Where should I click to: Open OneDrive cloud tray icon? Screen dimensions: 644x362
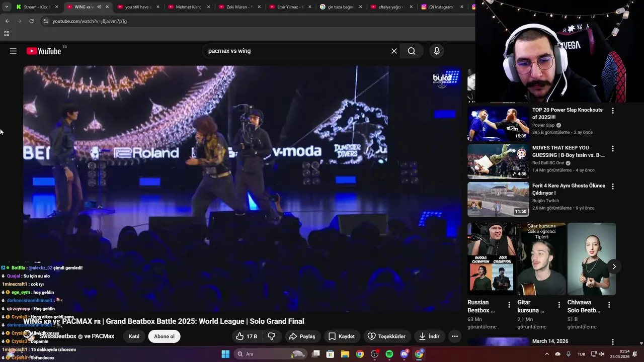[557, 354]
